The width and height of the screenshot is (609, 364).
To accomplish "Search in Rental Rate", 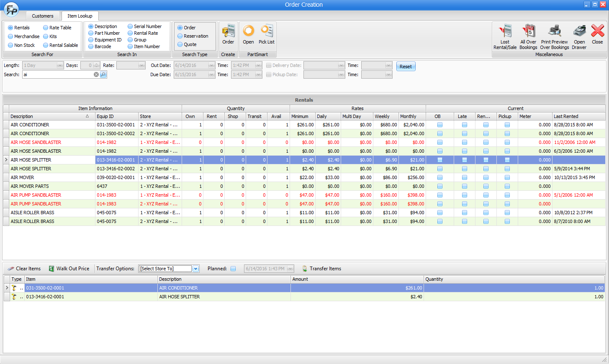I will pyautogui.click(x=130, y=33).
